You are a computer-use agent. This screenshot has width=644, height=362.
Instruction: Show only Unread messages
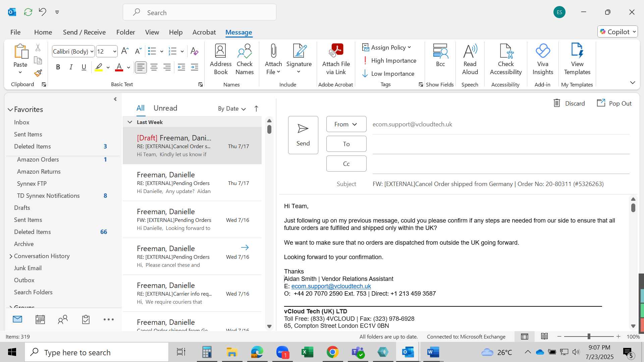coord(165,108)
